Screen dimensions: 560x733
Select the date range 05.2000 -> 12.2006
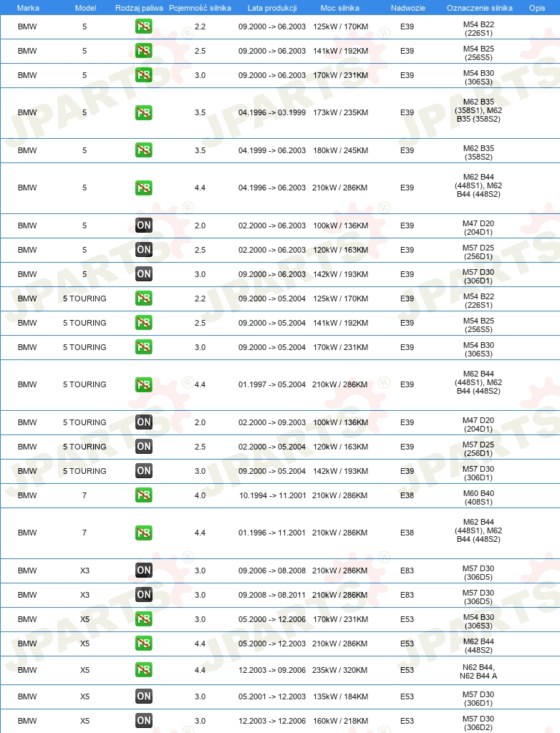coord(272,619)
